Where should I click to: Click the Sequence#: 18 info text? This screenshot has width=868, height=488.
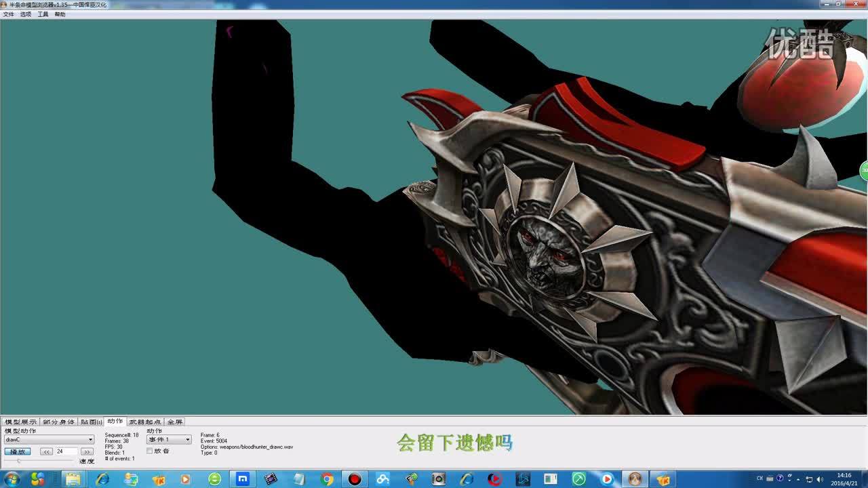click(121, 435)
